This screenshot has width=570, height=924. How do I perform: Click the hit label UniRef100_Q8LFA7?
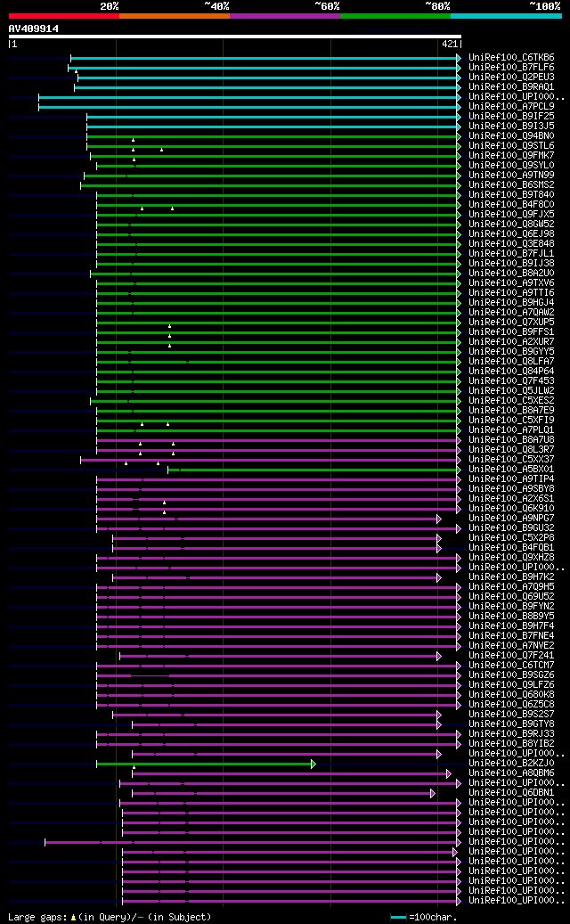coord(511,361)
